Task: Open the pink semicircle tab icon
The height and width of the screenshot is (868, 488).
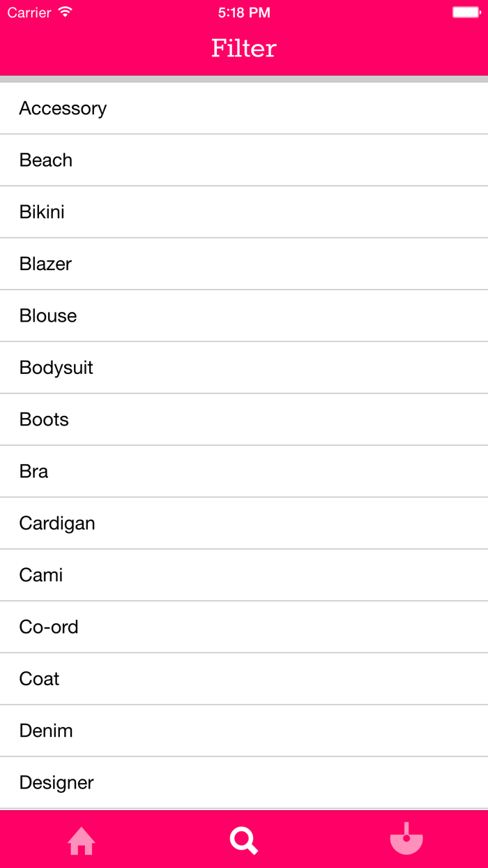Action: [x=406, y=838]
